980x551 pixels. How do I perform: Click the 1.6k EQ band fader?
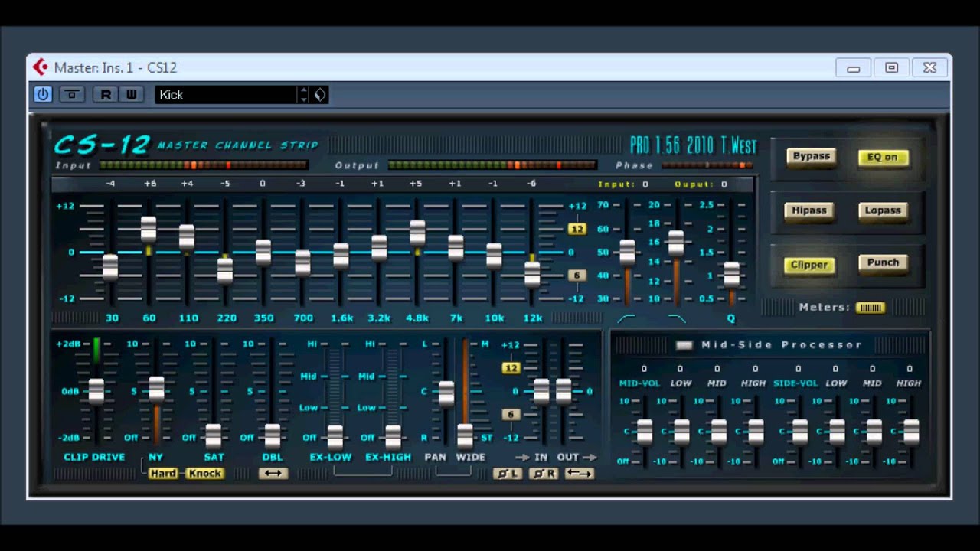point(341,256)
